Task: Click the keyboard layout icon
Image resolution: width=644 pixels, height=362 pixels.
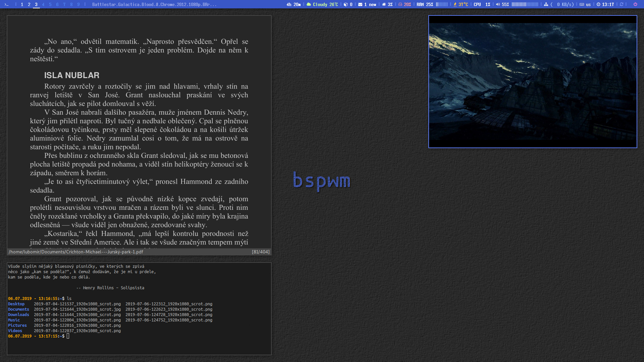Action: 582,4
